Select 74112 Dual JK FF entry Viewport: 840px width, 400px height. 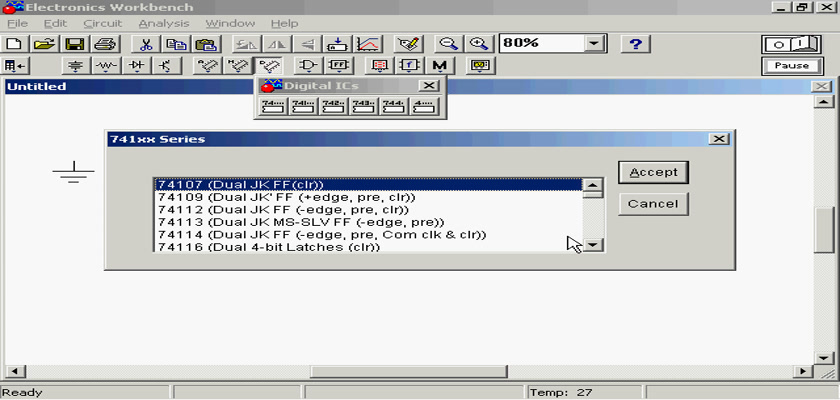point(368,210)
